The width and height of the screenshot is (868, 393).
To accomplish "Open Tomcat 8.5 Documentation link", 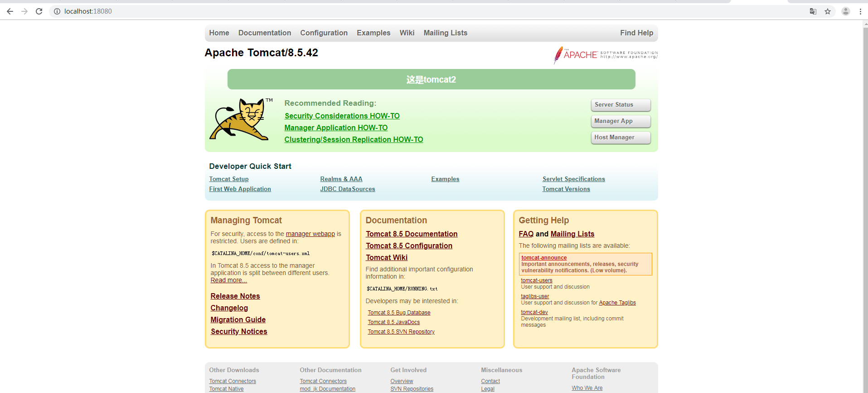I will pos(412,234).
